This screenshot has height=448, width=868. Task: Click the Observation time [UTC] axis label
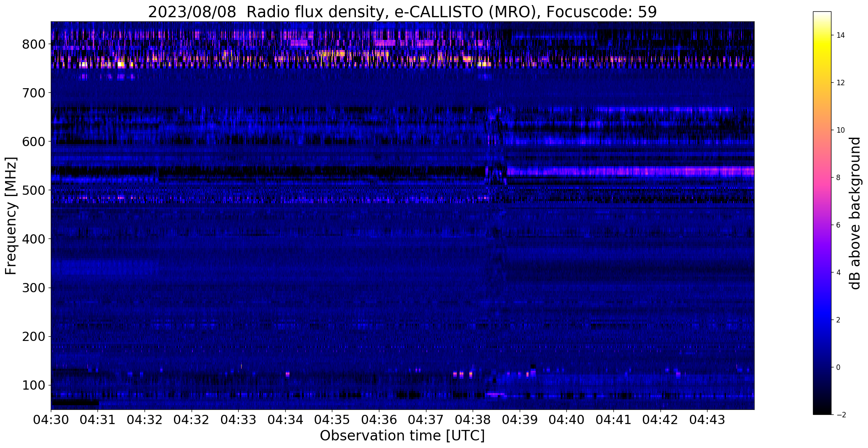tap(402, 436)
